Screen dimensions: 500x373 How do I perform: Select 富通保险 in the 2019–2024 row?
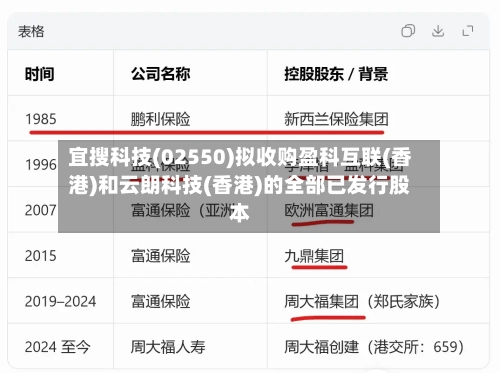[x=160, y=302]
